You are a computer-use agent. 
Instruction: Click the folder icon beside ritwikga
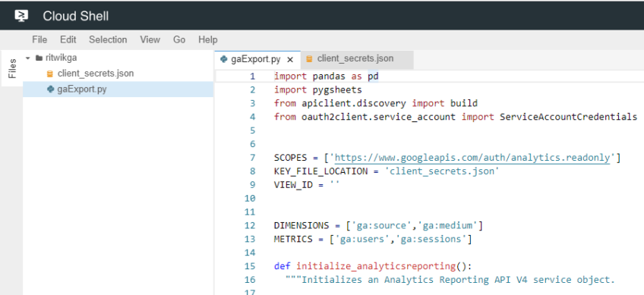coord(39,58)
